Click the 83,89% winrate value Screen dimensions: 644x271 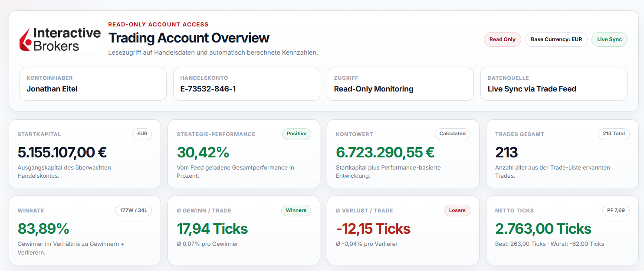tap(43, 229)
